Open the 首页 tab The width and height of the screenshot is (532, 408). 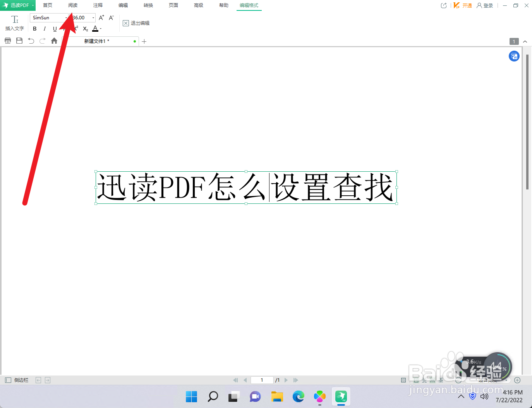coord(48,5)
